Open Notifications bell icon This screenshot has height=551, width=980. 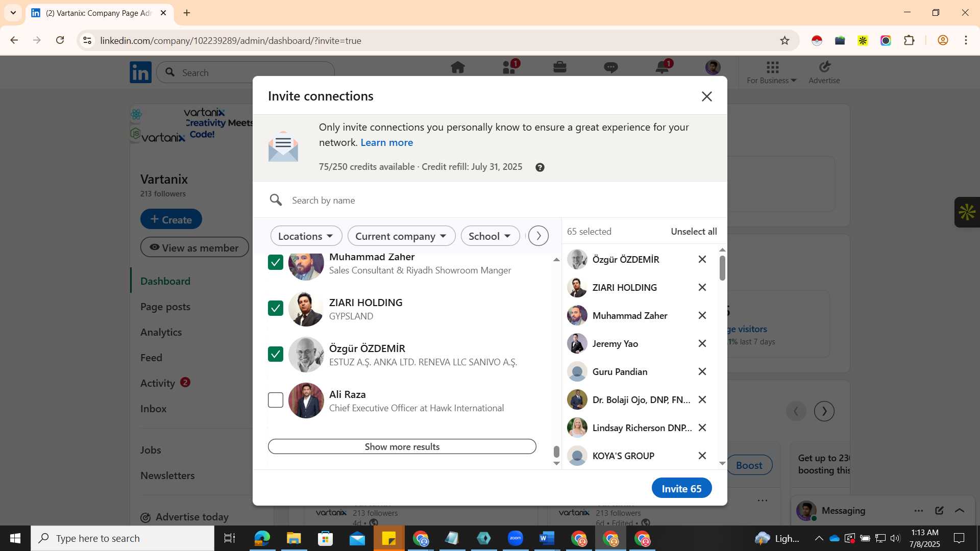pyautogui.click(x=663, y=67)
